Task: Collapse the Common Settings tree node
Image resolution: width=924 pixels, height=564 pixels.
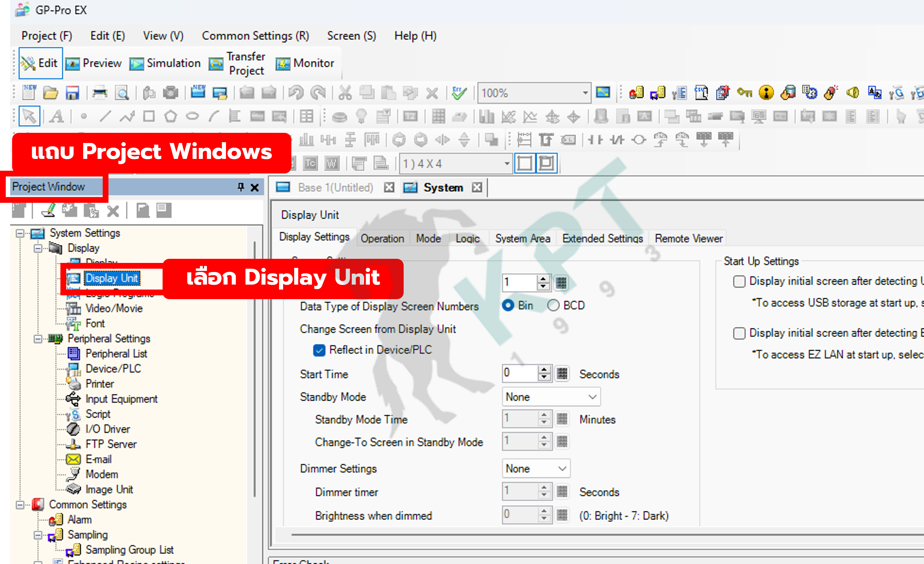Action: click(20, 505)
